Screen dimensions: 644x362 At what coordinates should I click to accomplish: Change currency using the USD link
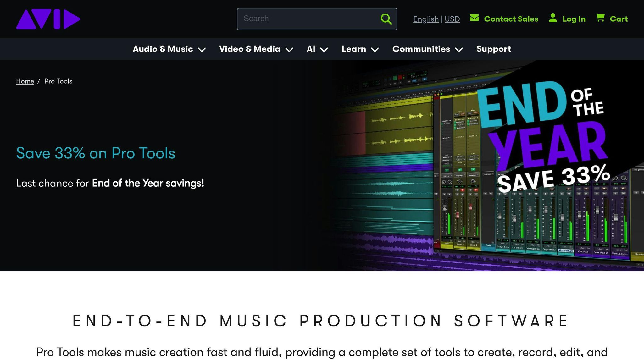452,19
